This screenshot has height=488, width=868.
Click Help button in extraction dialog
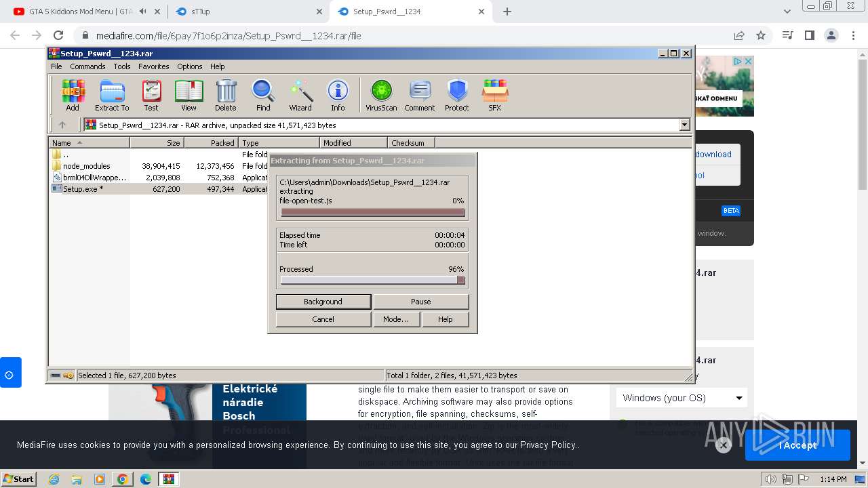[445, 319]
